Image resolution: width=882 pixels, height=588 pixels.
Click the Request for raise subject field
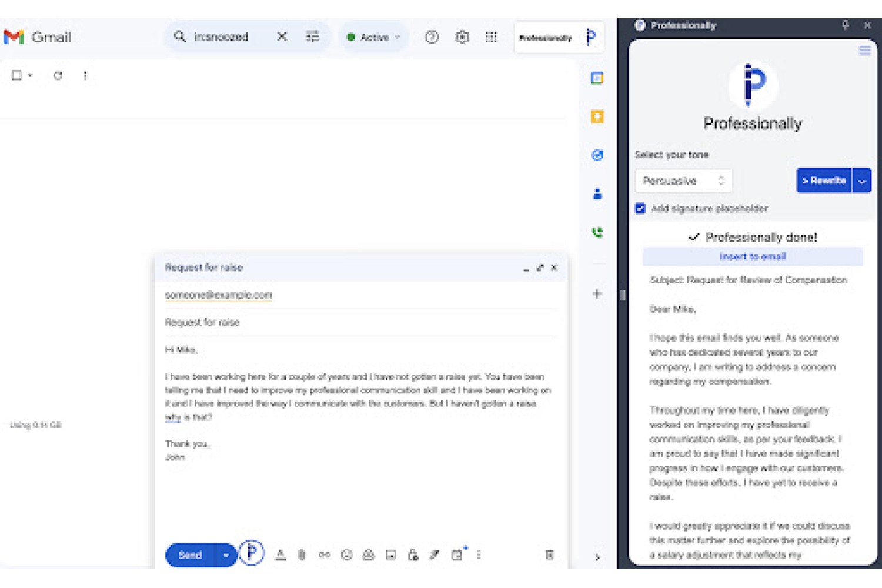pos(360,322)
